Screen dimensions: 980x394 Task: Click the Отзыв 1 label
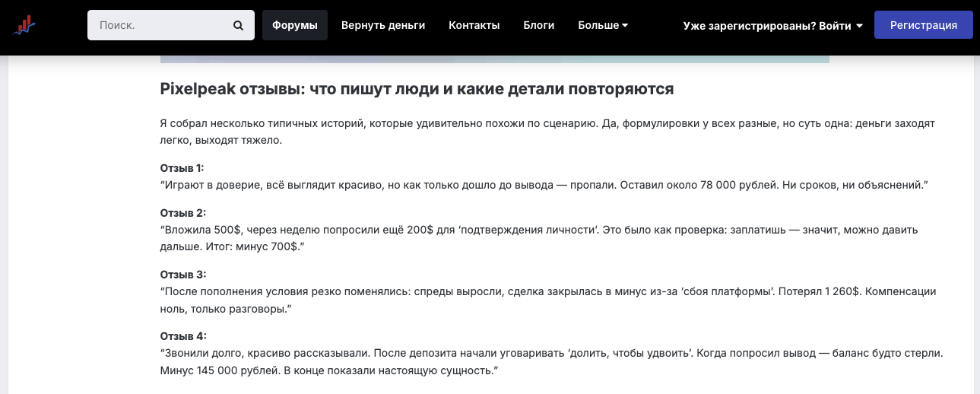pos(182,167)
